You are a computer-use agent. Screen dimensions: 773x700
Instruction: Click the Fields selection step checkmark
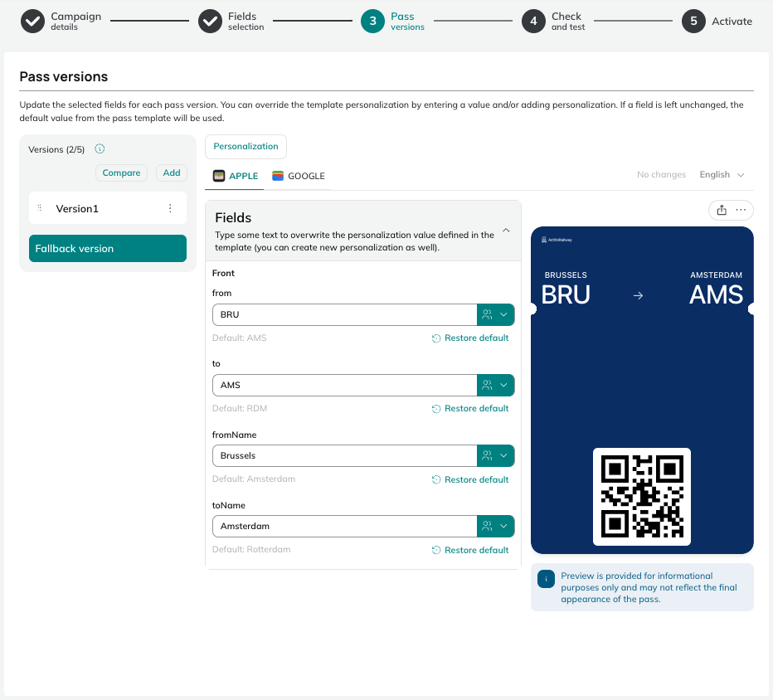(x=210, y=22)
